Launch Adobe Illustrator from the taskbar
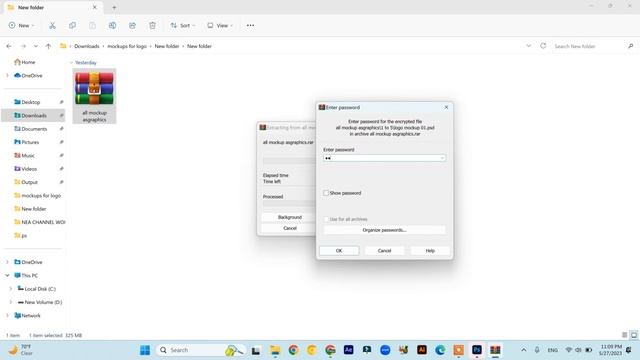Image resolution: width=640 pixels, height=360 pixels. [422, 350]
